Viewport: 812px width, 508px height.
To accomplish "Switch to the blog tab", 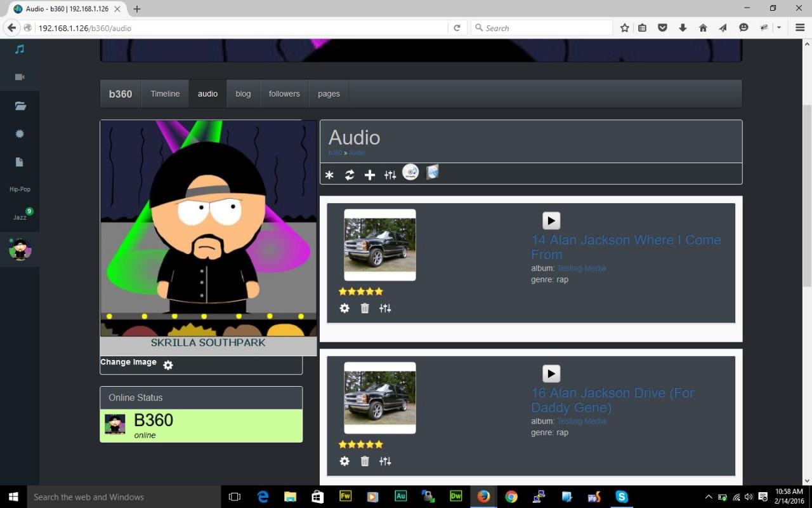I will tap(243, 94).
